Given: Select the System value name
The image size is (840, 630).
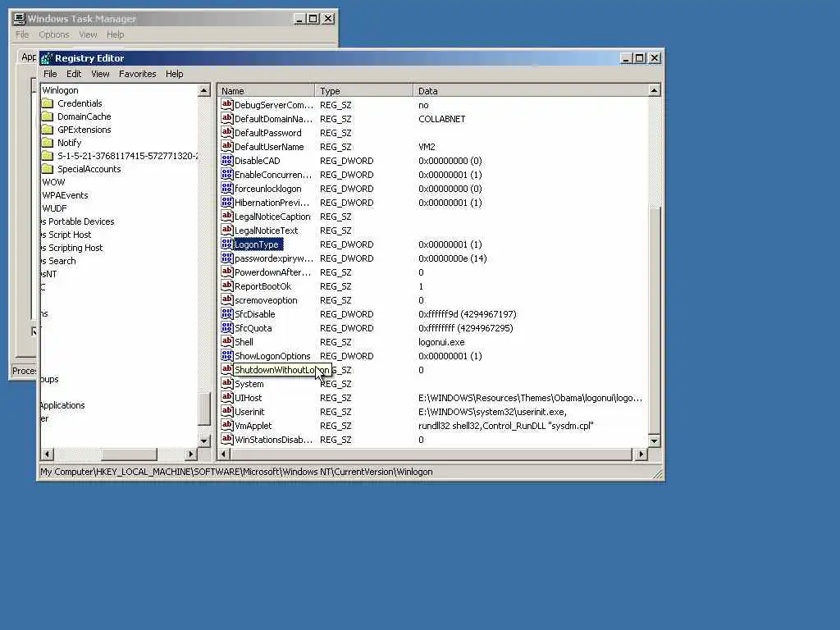Looking at the screenshot, I should pos(249,384).
